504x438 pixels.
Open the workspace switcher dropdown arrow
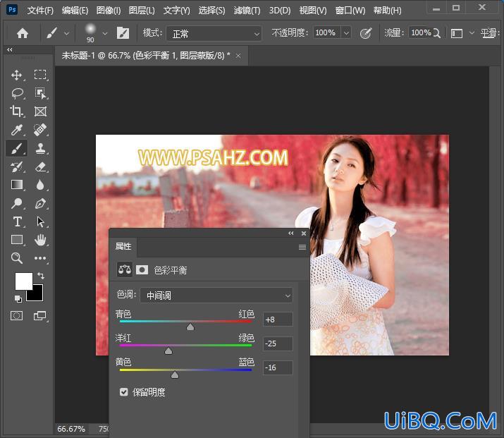[472, 33]
